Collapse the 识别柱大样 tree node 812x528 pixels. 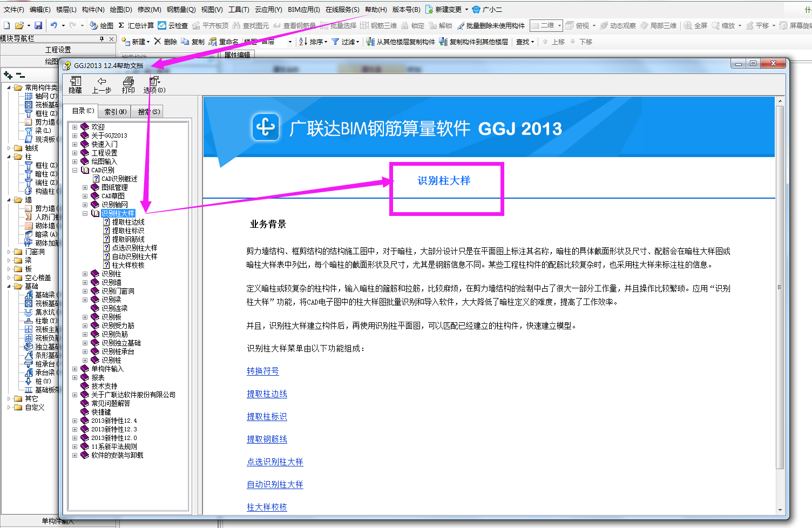[x=85, y=213]
